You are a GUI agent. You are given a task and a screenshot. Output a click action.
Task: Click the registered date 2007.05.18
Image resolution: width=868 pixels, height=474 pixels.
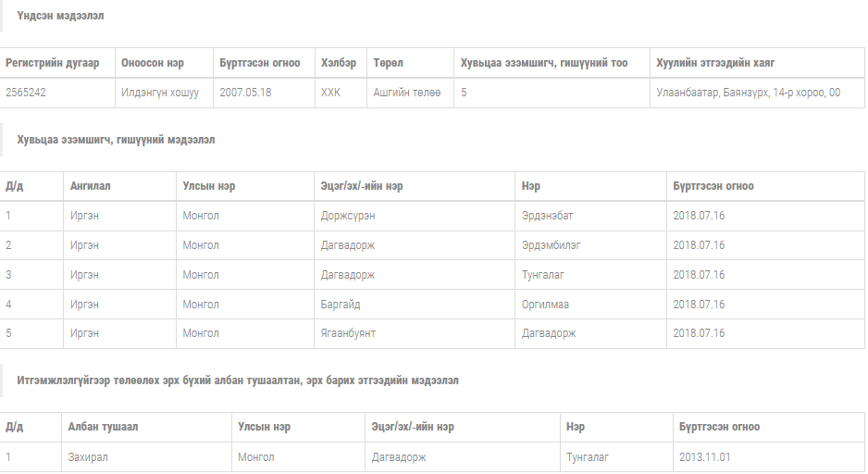[x=245, y=93]
